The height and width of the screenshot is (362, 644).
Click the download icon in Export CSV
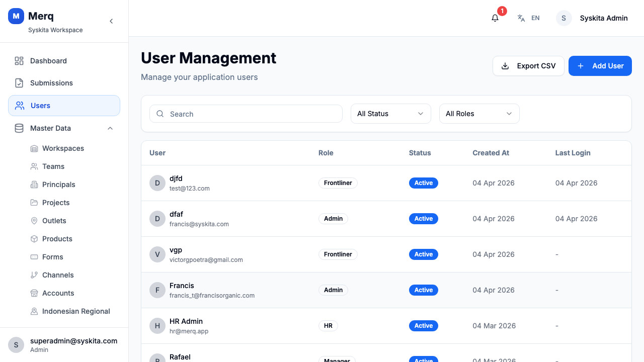(505, 66)
